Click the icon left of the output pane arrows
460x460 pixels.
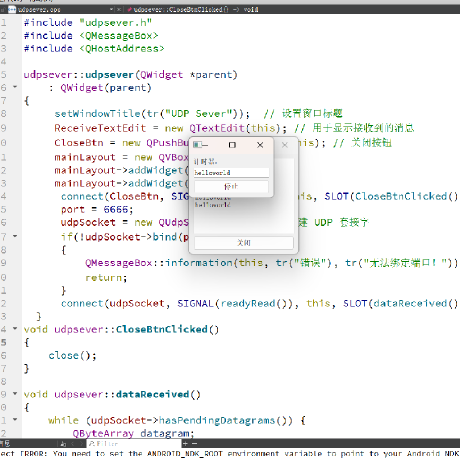point(63,444)
